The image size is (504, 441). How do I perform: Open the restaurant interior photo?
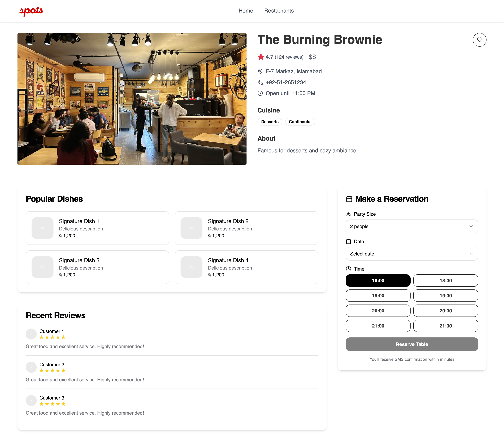pyautogui.click(x=132, y=99)
